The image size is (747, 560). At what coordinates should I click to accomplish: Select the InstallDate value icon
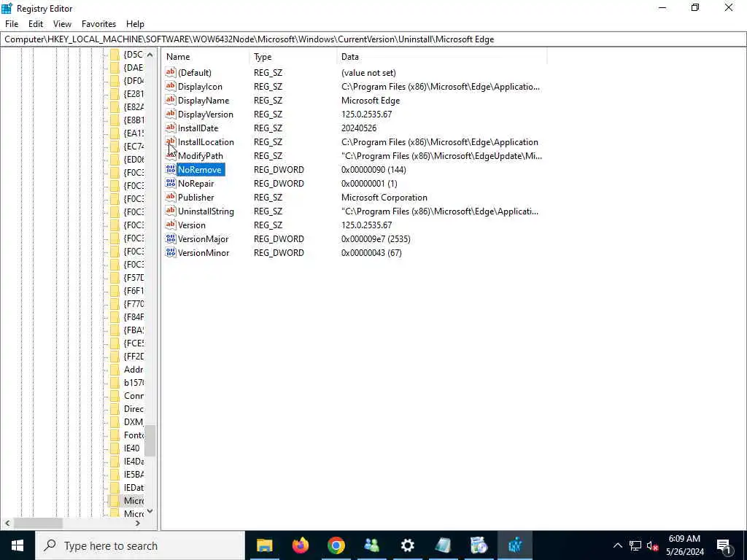click(x=171, y=128)
